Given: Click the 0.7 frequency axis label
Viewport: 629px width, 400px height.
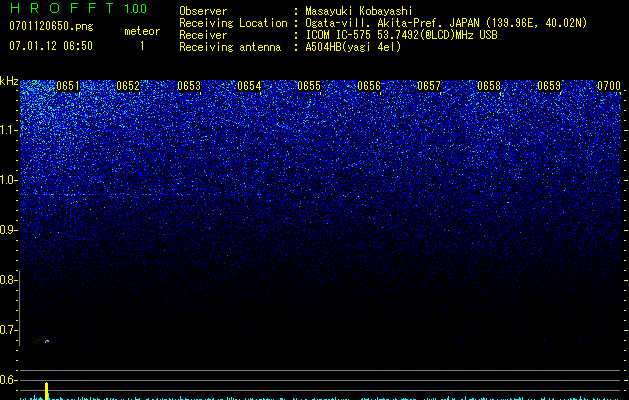Looking at the screenshot, I should point(8,330).
